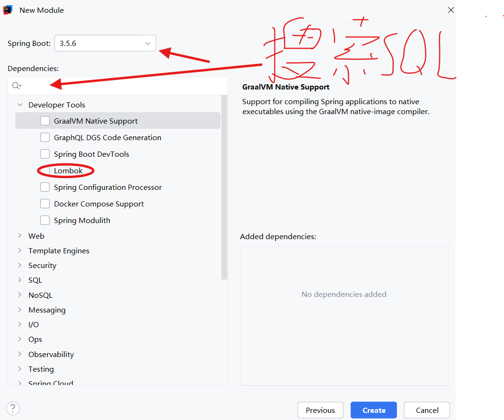Expand the Ops category
The width and height of the screenshot is (504, 420).
pos(20,340)
